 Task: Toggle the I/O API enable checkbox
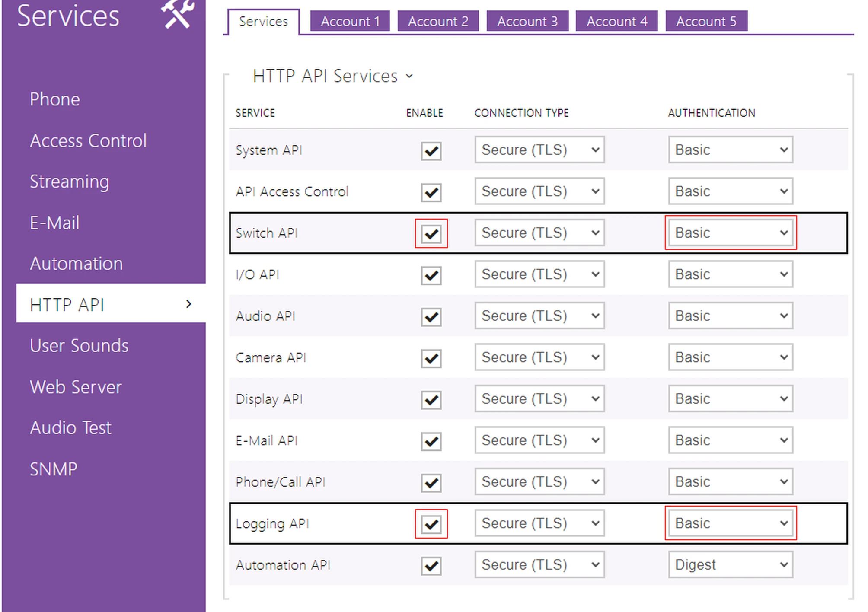click(431, 275)
